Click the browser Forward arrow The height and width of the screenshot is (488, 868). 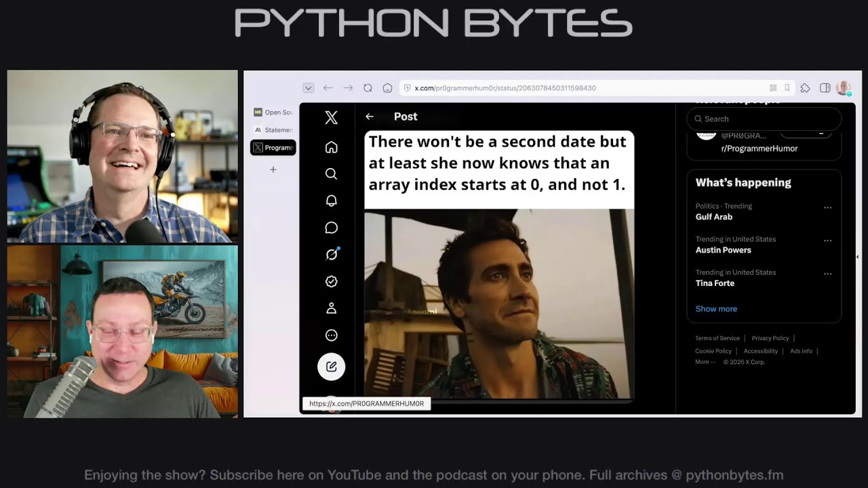click(348, 88)
